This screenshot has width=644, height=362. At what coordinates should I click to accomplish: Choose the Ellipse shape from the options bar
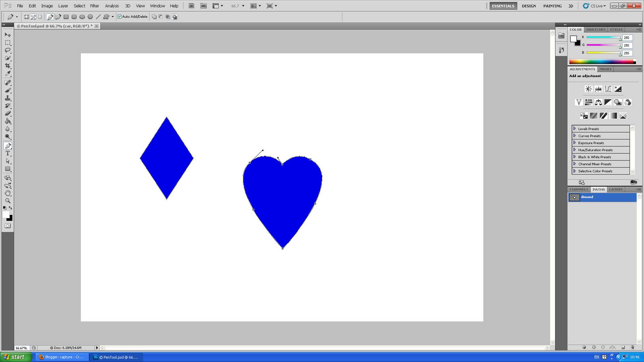click(x=82, y=16)
